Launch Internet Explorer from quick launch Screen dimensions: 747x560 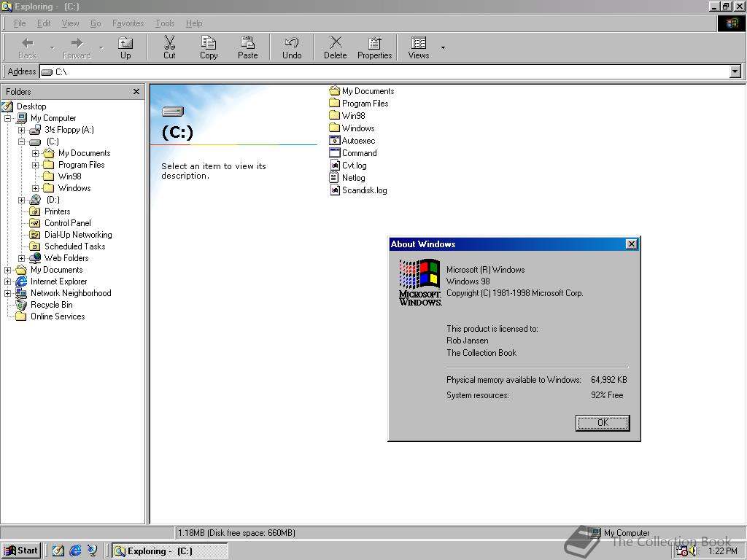click(x=75, y=551)
